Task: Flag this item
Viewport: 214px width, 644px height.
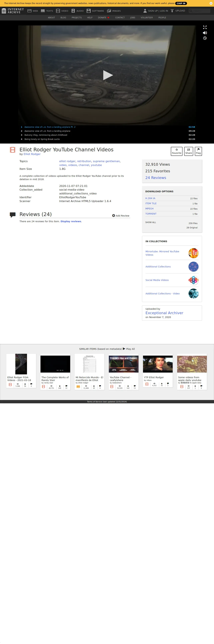Action: pyautogui.click(x=198, y=151)
